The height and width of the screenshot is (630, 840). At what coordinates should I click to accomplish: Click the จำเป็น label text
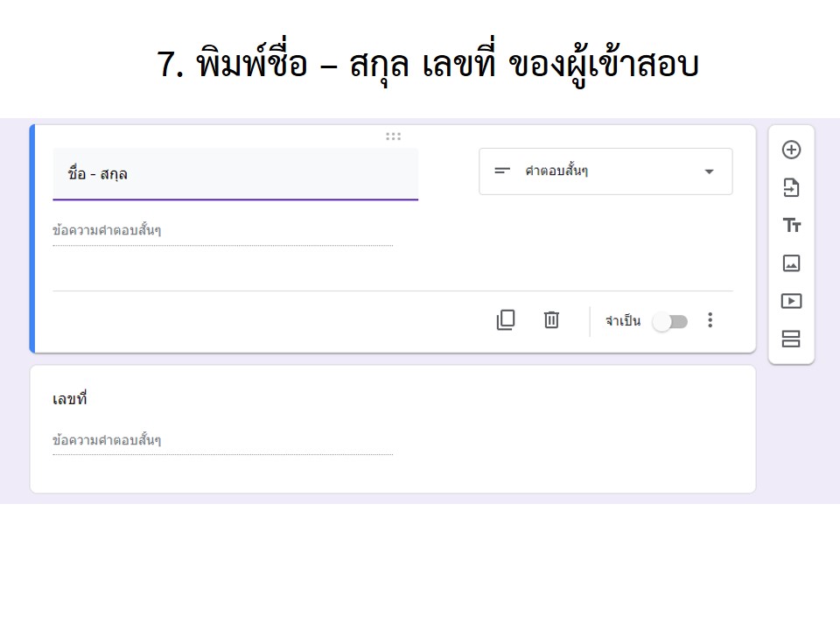coord(622,321)
